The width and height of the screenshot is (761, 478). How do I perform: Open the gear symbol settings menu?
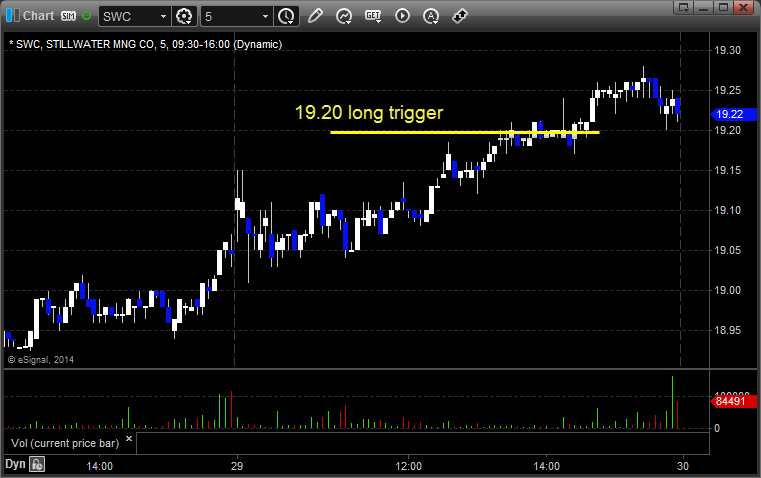click(x=184, y=16)
